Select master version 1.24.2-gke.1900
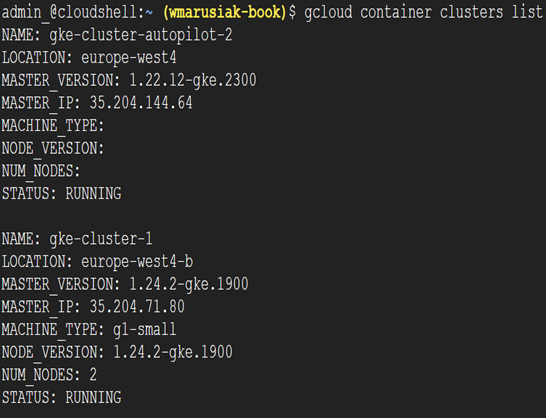The height and width of the screenshot is (419, 547). (189, 285)
